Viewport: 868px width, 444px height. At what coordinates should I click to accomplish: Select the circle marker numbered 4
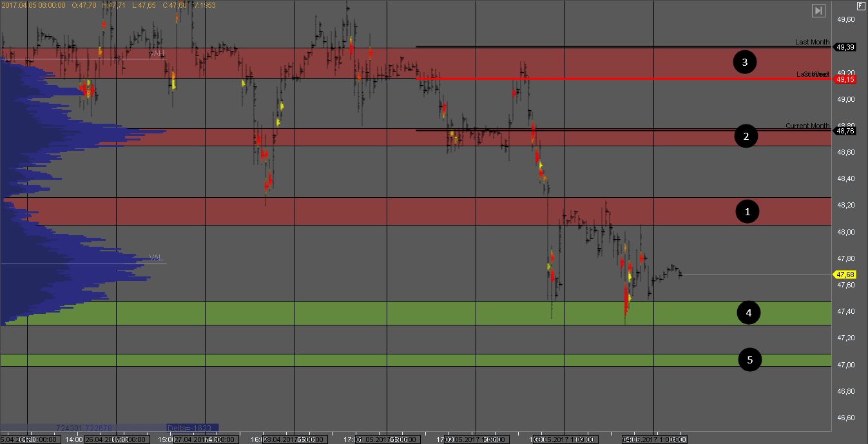coord(749,313)
